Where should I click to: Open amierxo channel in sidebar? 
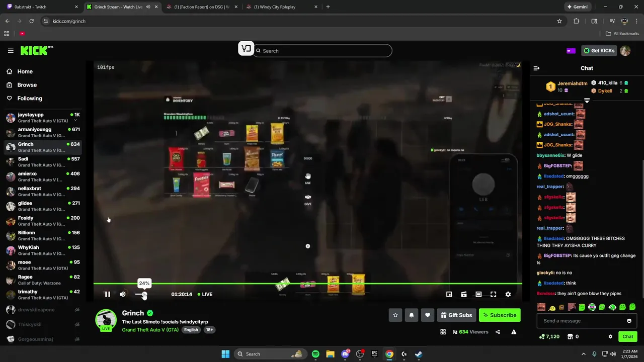tap(43, 176)
